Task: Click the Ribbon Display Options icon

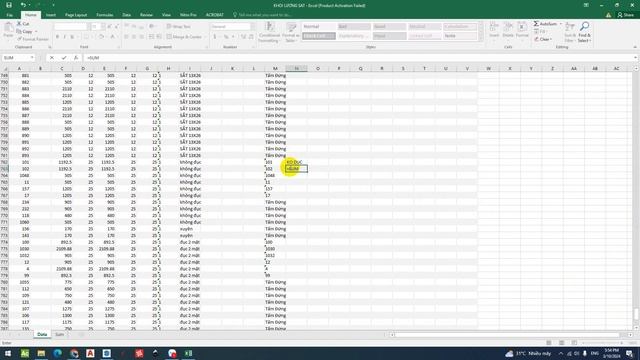Action: [586, 5]
